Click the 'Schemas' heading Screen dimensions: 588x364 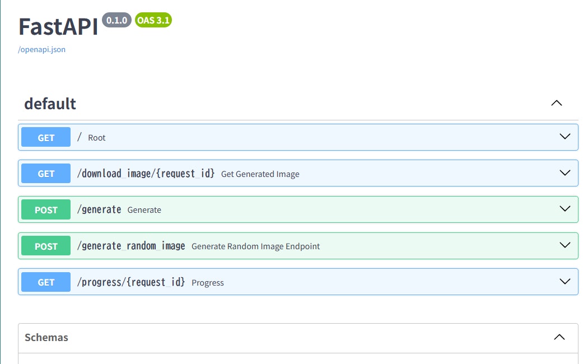(46, 337)
